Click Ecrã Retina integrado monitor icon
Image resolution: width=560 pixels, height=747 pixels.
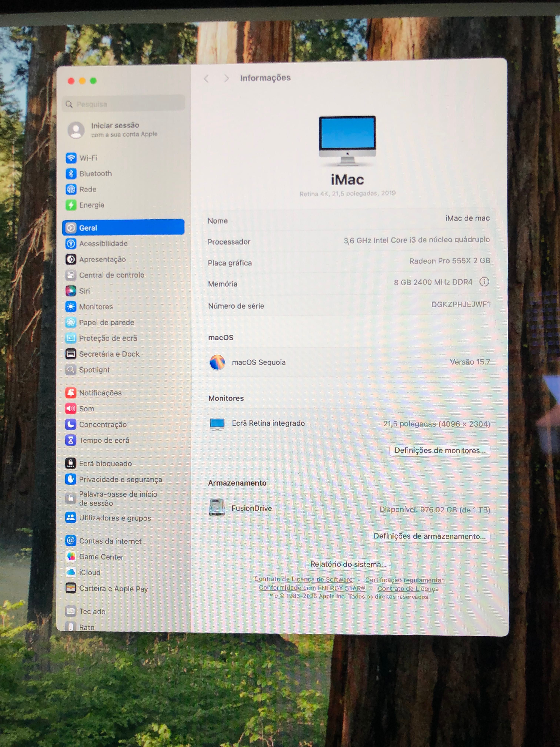coord(217,424)
